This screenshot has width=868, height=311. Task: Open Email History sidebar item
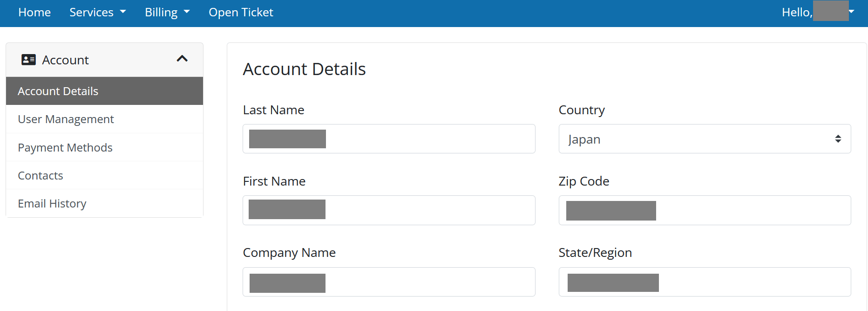(104, 203)
